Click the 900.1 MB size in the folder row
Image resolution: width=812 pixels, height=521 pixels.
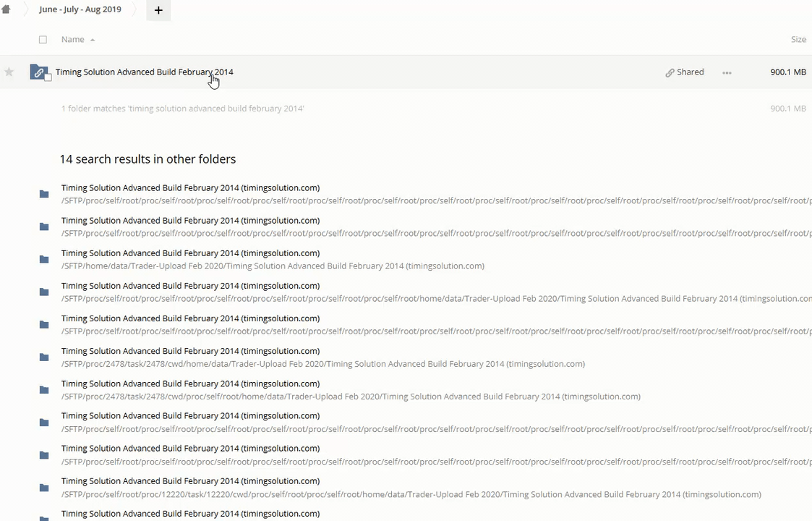pos(787,72)
